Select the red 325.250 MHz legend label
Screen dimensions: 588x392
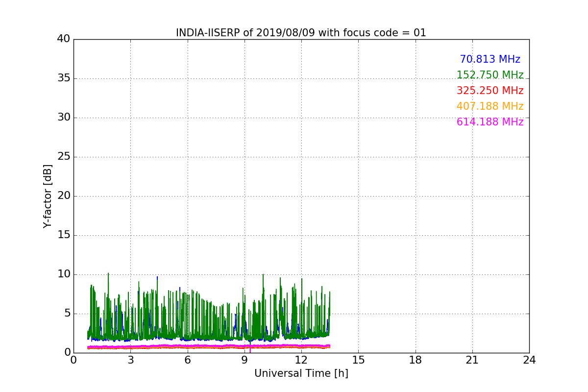tap(490, 91)
